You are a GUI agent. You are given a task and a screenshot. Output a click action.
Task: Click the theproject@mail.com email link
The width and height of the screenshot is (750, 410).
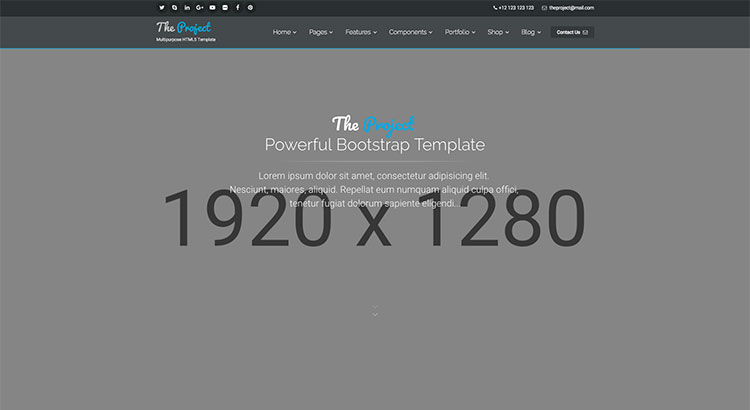point(567,7)
